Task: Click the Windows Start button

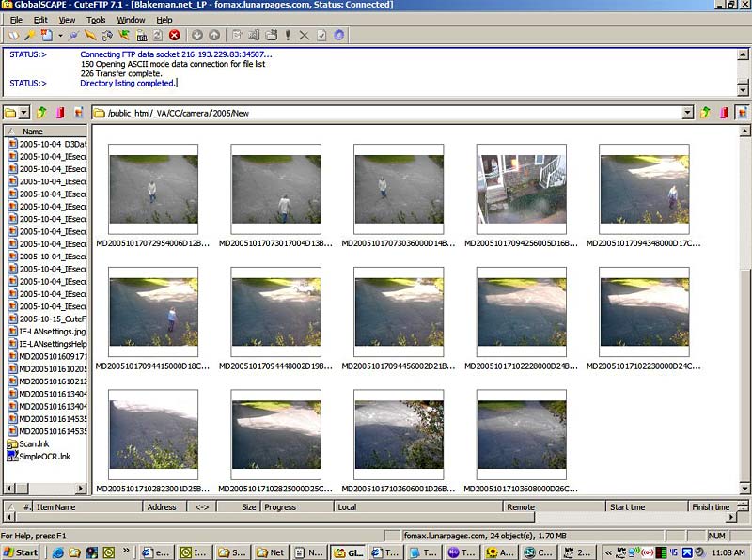Action: (x=21, y=552)
